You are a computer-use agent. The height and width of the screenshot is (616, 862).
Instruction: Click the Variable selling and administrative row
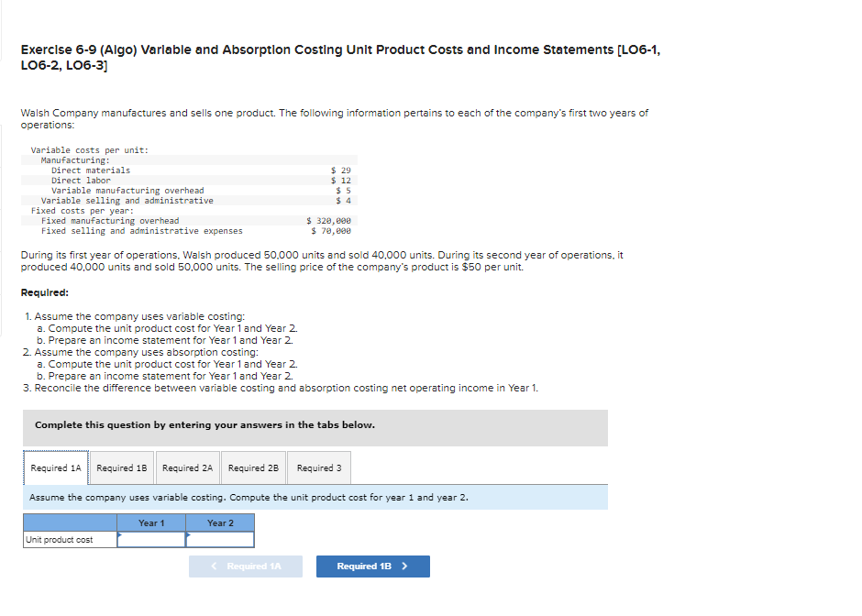tap(189, 201)
